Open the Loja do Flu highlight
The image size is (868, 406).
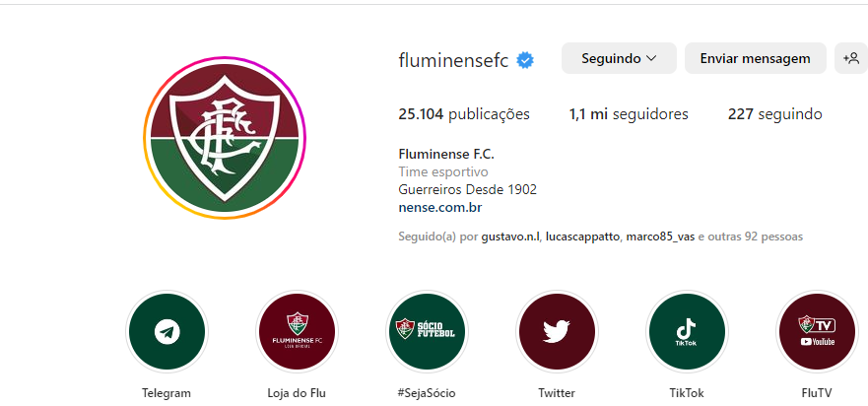(297, 332)
